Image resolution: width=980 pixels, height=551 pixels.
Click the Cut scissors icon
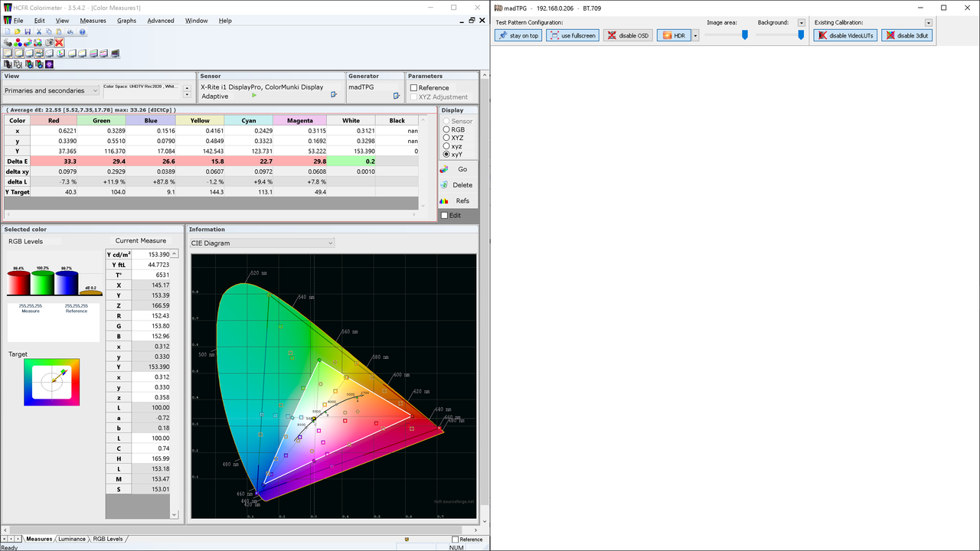point(39,31)
